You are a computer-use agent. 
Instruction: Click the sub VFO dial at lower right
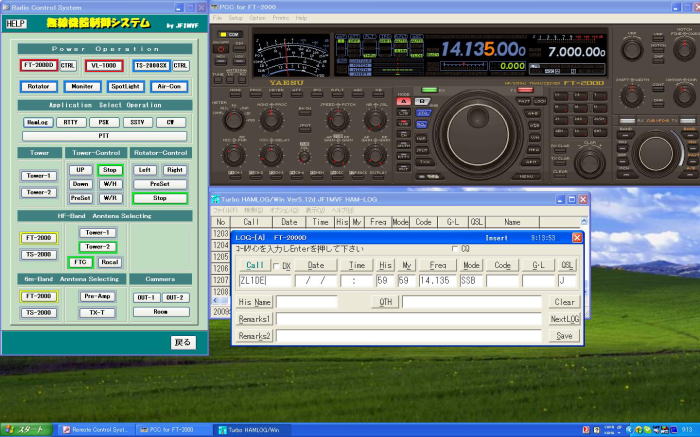pyautogui.click(x=656, y=154)
